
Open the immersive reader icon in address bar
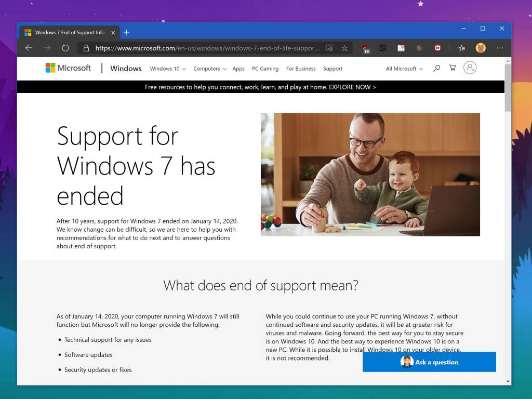pos(329,48)
